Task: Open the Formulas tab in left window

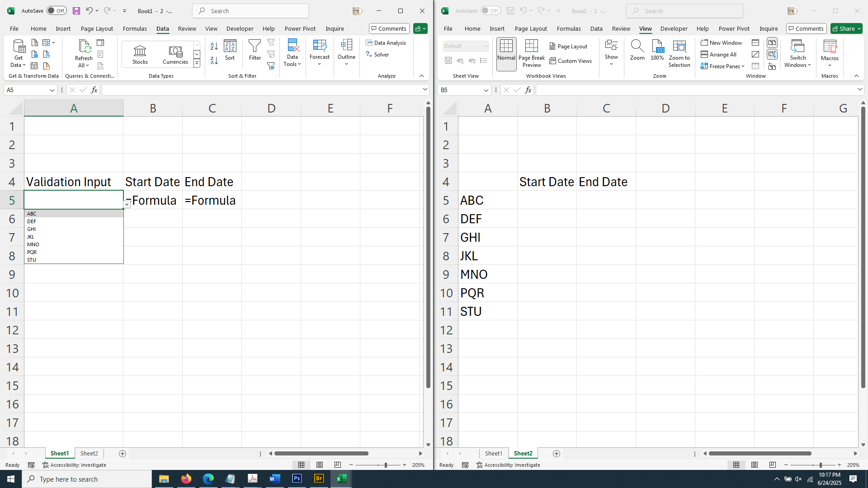Action: click(x=135, y=28)
